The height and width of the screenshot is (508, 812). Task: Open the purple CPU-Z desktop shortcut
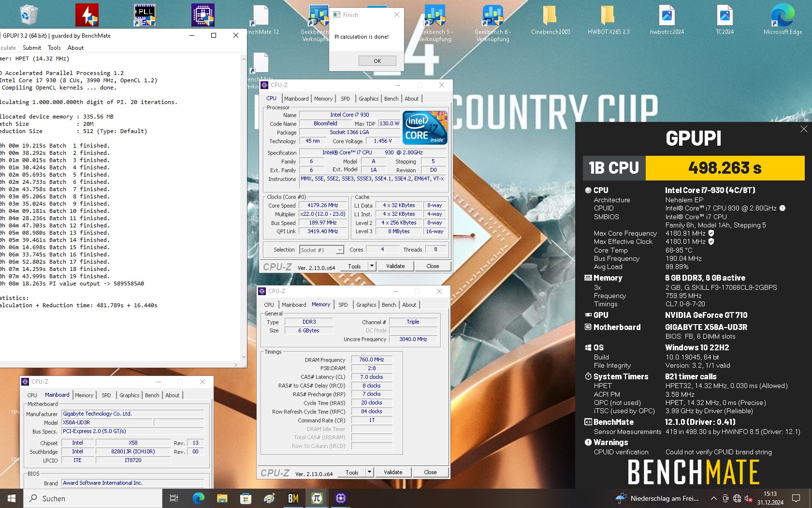[x=203, y=15]
